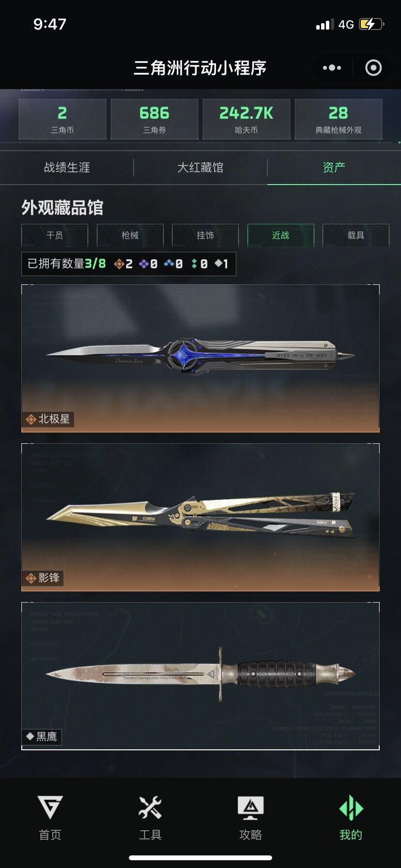Select the 资产 tab
Screen dimensions: 401x868
tap(334, 168)
